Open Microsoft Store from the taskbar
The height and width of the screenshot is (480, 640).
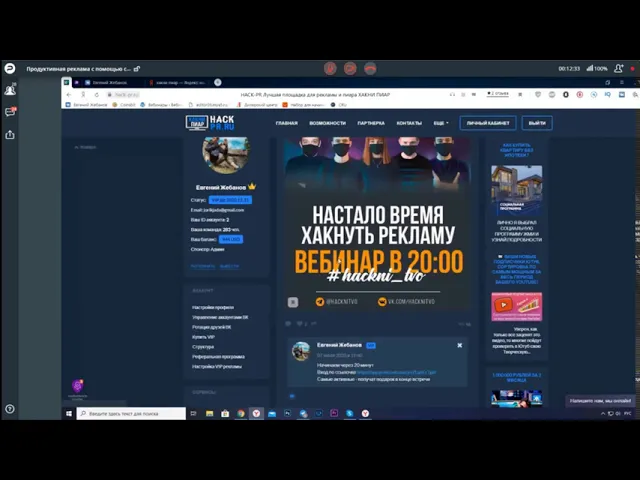click(x=225, y=413)
